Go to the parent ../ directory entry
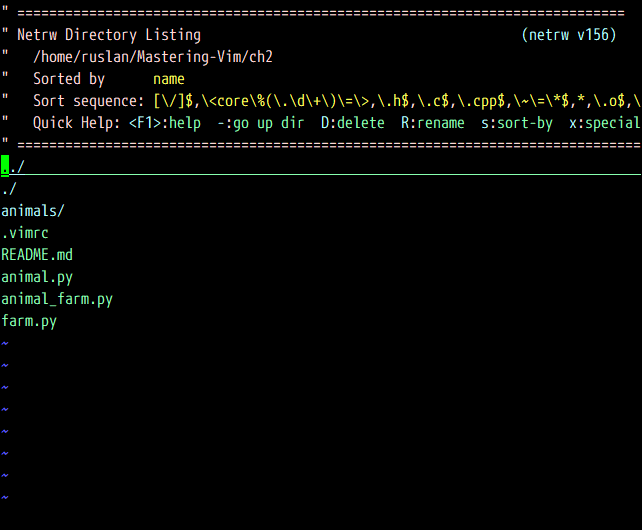The image size is (642, 530). pyautogui.click(x=13, y=166)
